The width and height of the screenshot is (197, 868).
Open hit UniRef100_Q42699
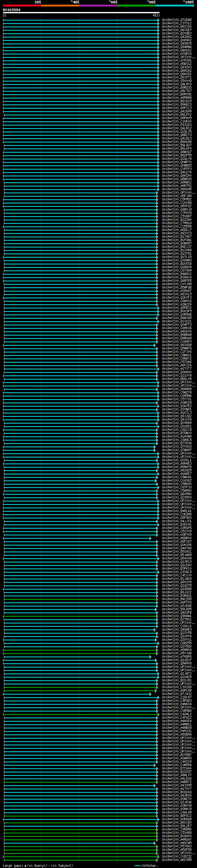click(x=177, y=111)
